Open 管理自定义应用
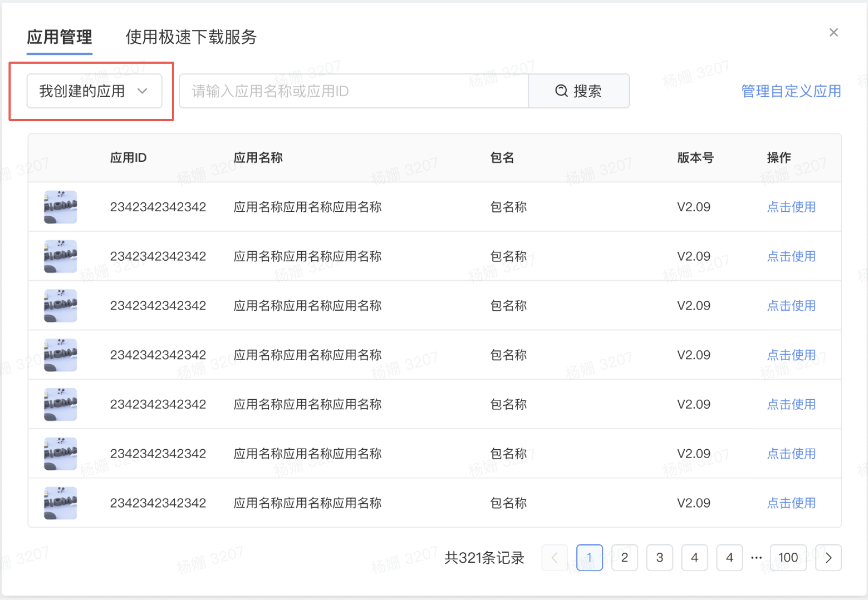Viewport: 868px width, 600px height. click(790, 91)
